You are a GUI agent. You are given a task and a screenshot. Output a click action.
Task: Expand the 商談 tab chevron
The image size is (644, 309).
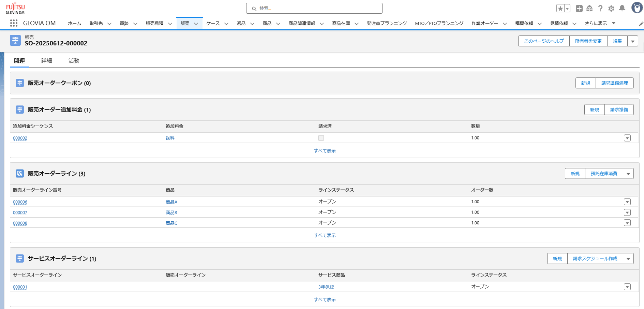click(x=135, y=24)
